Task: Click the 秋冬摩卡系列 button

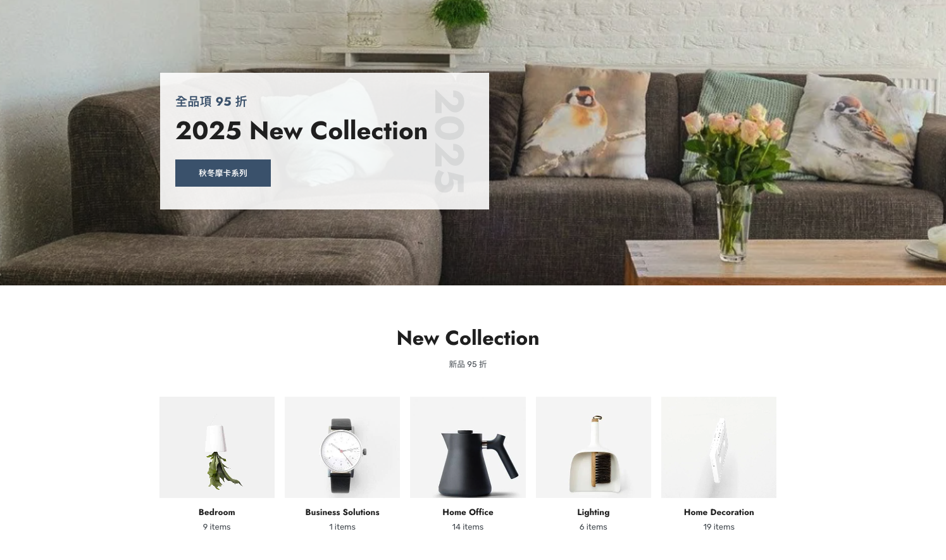Action: tap(223, 173)
